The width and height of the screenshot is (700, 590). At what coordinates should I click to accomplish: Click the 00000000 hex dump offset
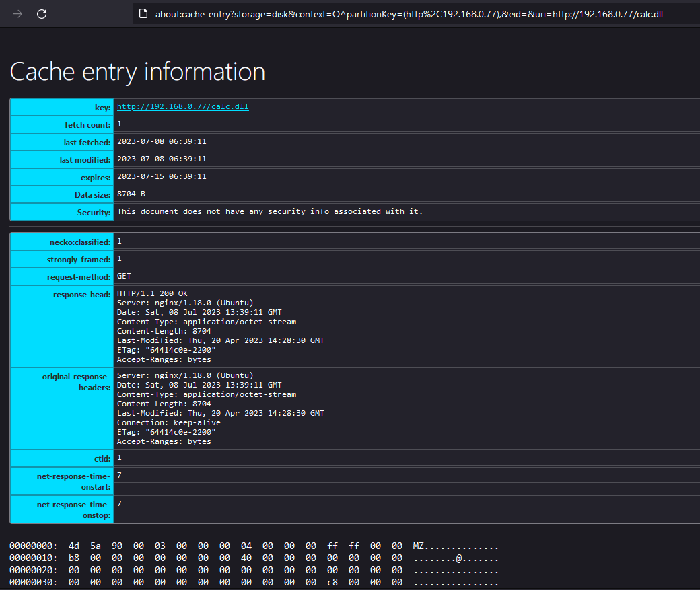[33, 546]
